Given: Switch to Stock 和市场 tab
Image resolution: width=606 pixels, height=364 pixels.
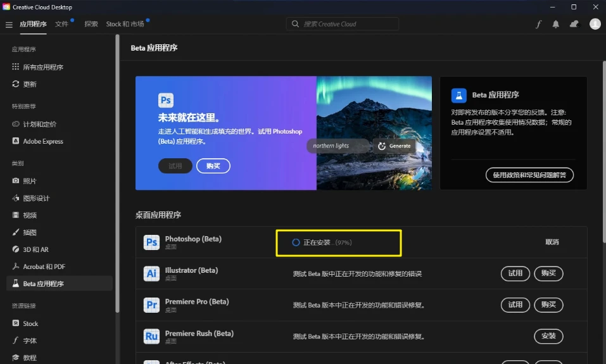Looking at the screenshot, I should [x=125, y=24].
